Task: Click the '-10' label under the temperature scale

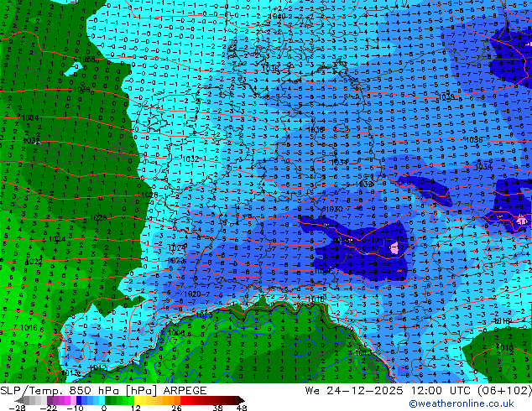Action: [x=75, y=408]
